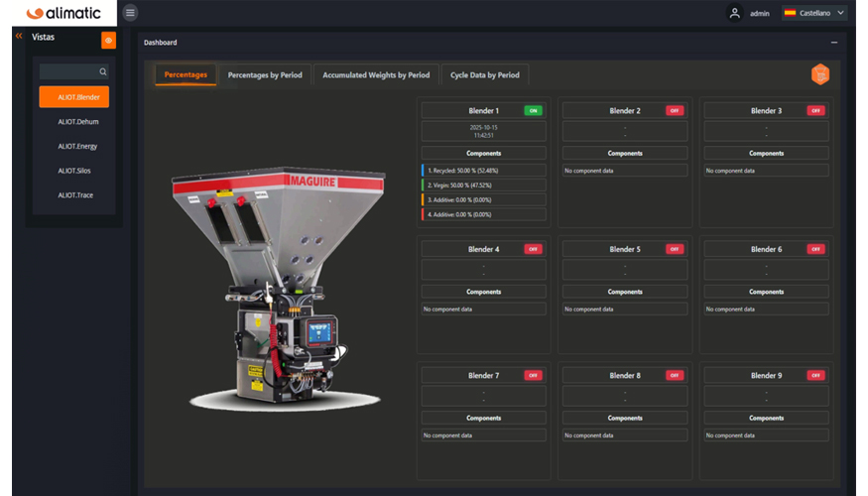
Task: Click the Maguire blender machine image
Action: tap(280, 288)
